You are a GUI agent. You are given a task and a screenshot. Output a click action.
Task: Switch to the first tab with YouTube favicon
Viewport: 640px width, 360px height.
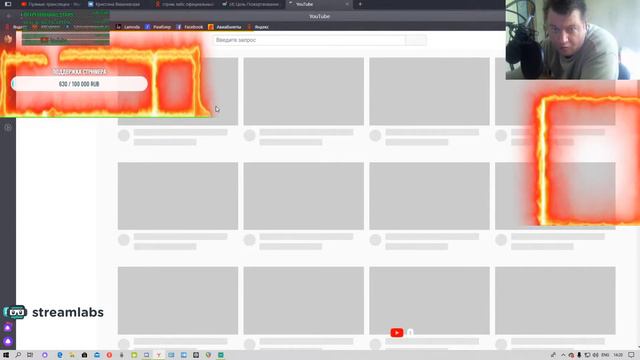(x=50, y=4)
